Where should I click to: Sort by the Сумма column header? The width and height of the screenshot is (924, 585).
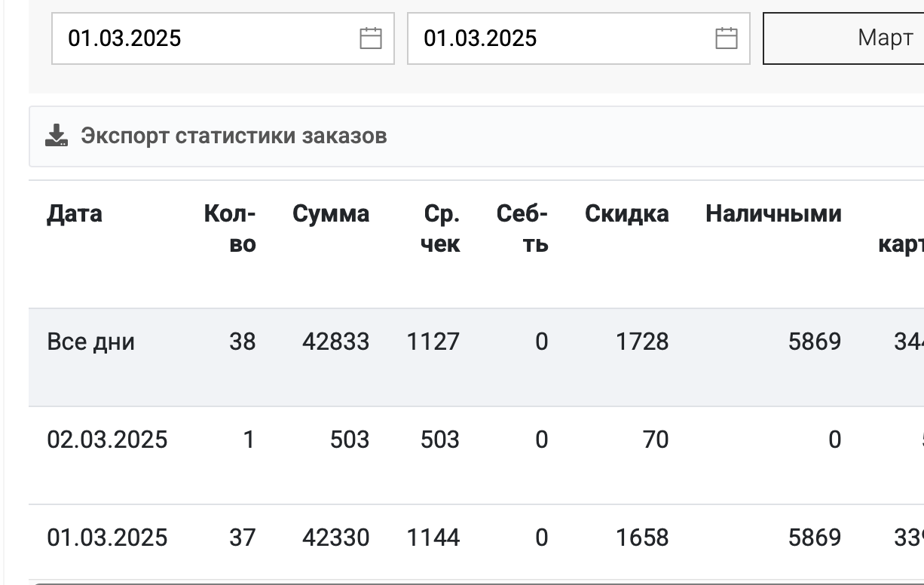[331, 214]
